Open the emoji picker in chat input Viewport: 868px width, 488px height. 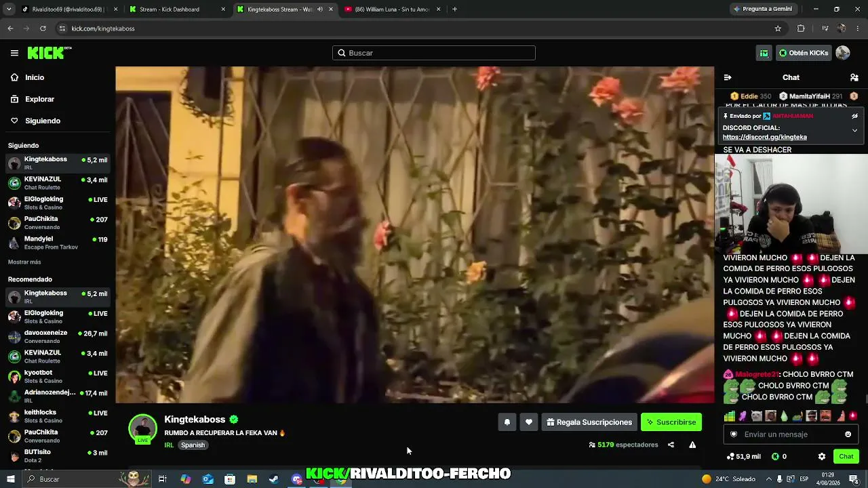848,434
